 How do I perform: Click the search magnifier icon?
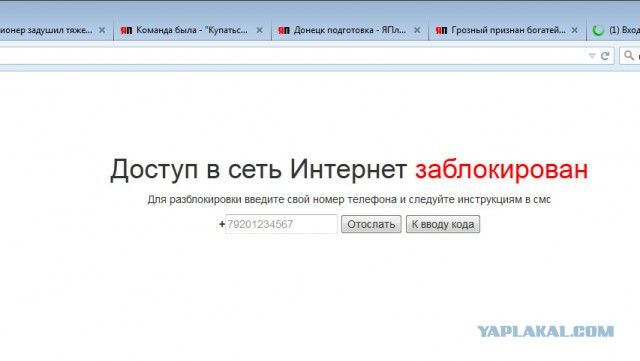click(629, 55)
